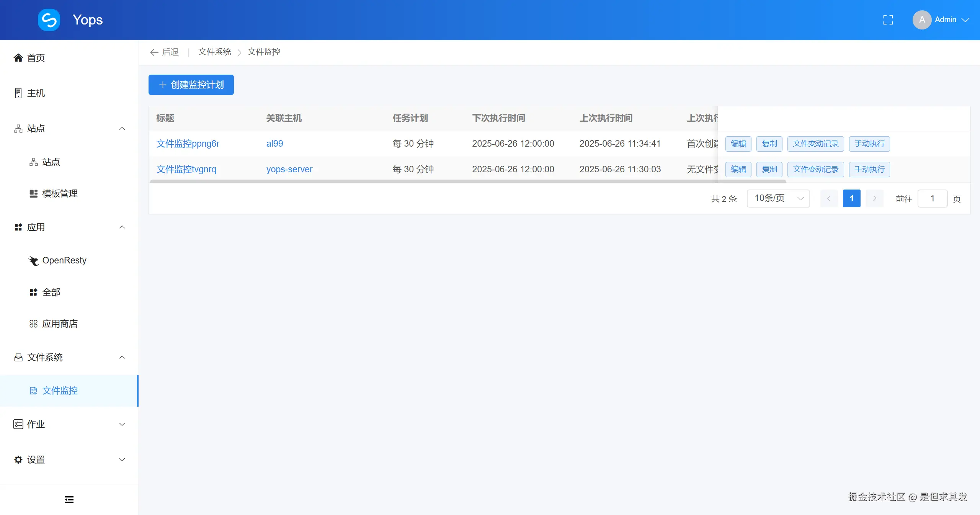Collapse the 站点 sites section
Screen dimensions: 980x515
tap(122, 128)
